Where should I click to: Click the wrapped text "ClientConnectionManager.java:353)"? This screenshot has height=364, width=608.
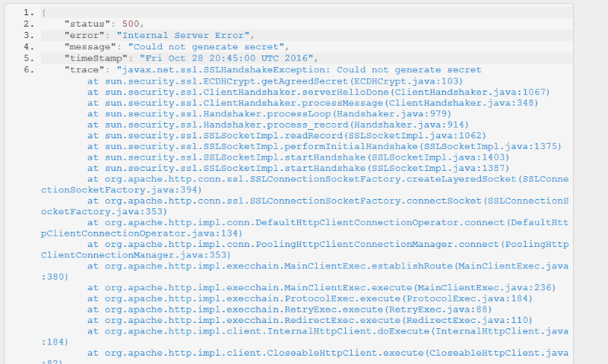136,255
